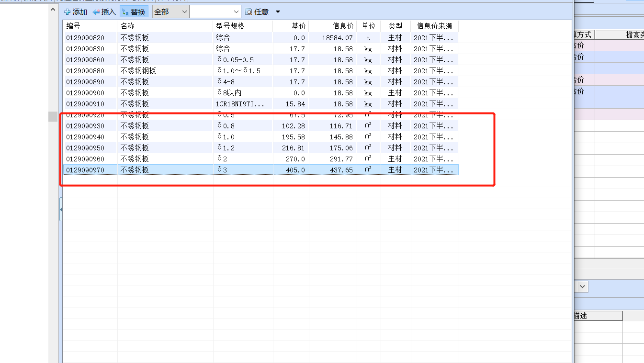Click the 添加 (add) toolbar button
The width and height of the screenshot is (644, 363).
pos(76,11)
